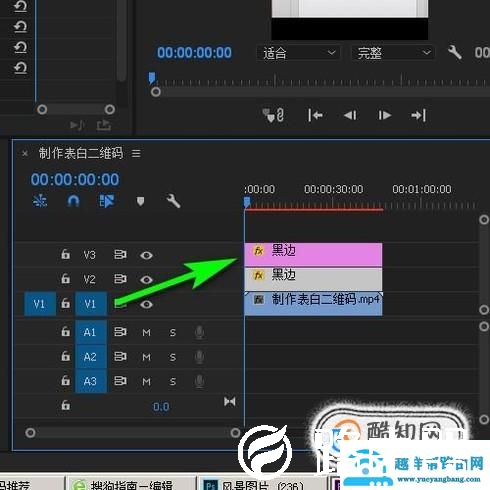Open Photoshop 风景图片 taskbar item
The width and height of the screenshot is (490, 490).
pos(263,484)
